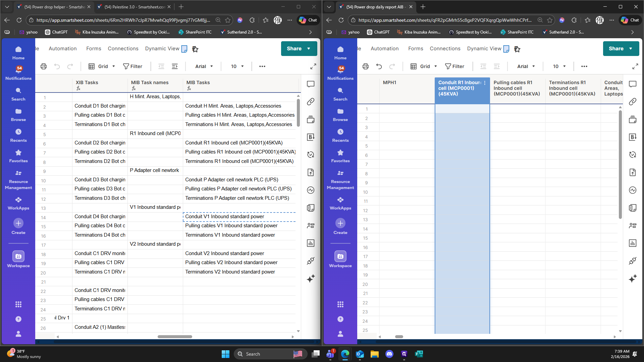Open the Automation menu in the left sheet
The image size is (644, 362).
pyautogui.click(x=63, y=49)
